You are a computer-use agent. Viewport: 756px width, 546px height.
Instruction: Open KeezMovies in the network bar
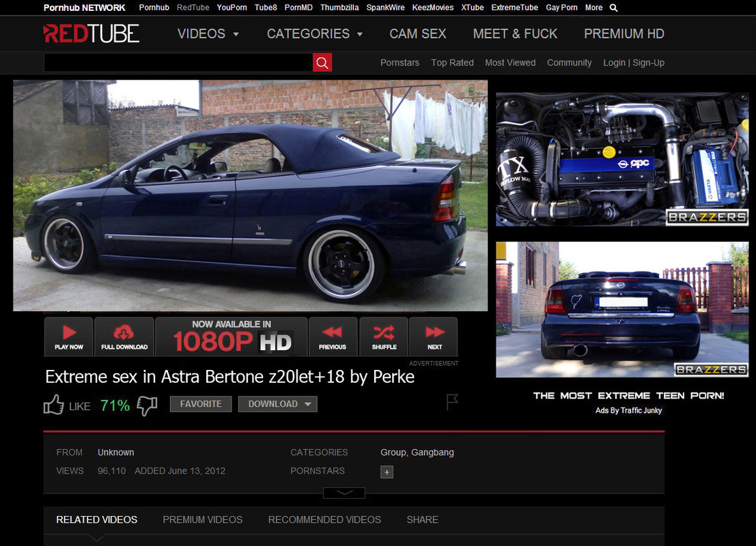click(x=433, y=8)
